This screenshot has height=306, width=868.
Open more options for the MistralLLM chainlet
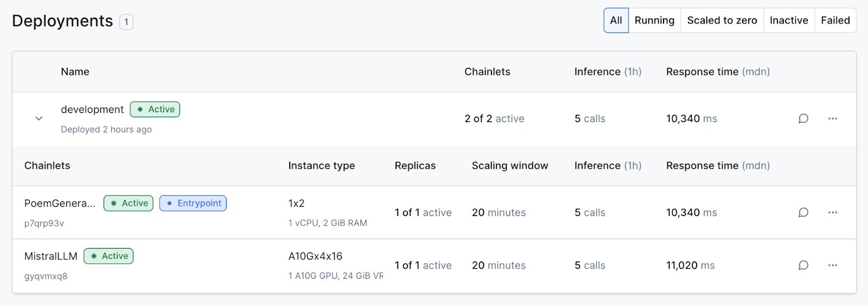[x=832, y=265]
